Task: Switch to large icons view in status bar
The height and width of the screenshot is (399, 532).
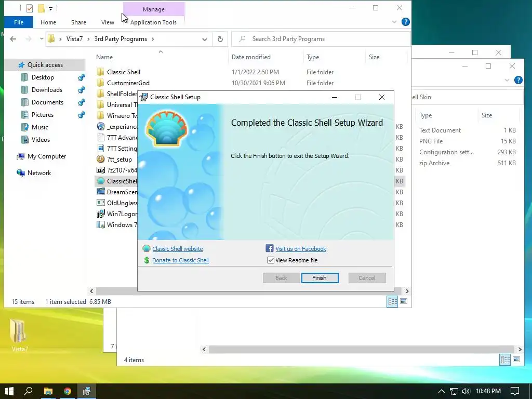Action: point(404,301)
